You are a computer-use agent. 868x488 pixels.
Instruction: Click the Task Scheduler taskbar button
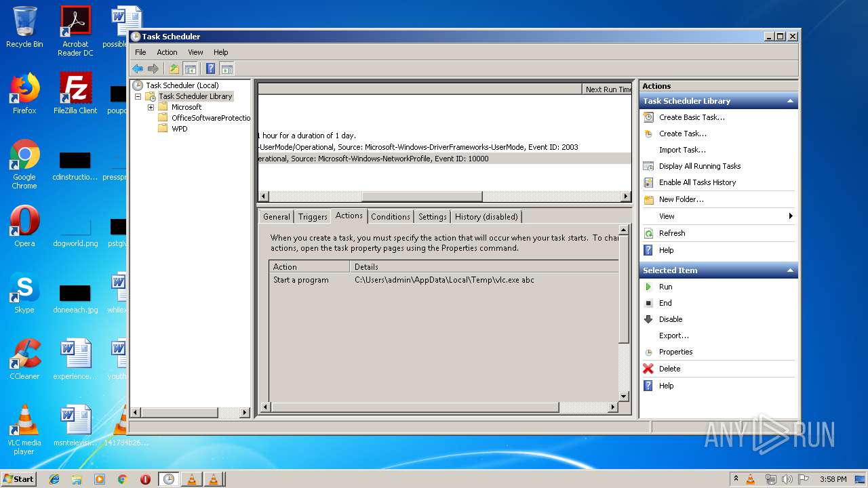pyautogui.click(x=169, y=479)
